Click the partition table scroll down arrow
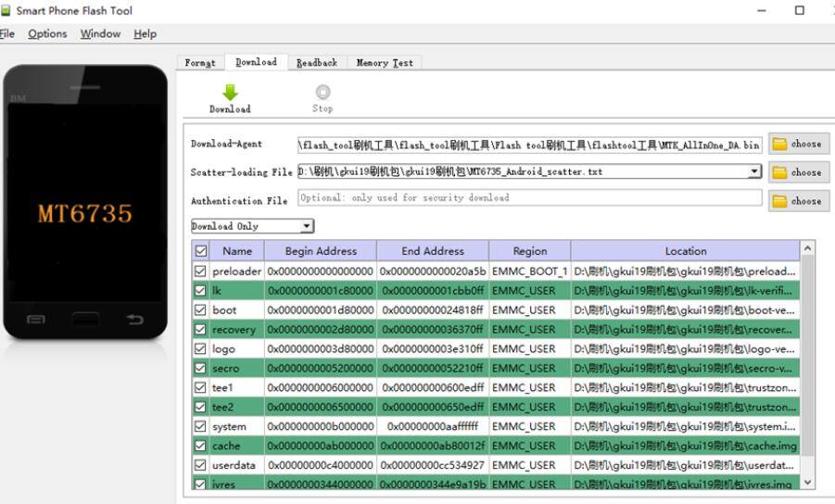The height and width of the screenshot is (504, 835). [807, 482]
